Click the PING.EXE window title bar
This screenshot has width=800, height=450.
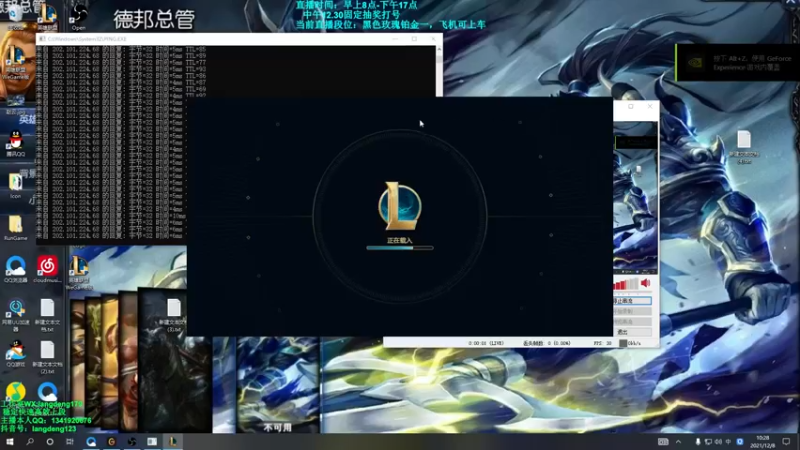coord(239,39)
